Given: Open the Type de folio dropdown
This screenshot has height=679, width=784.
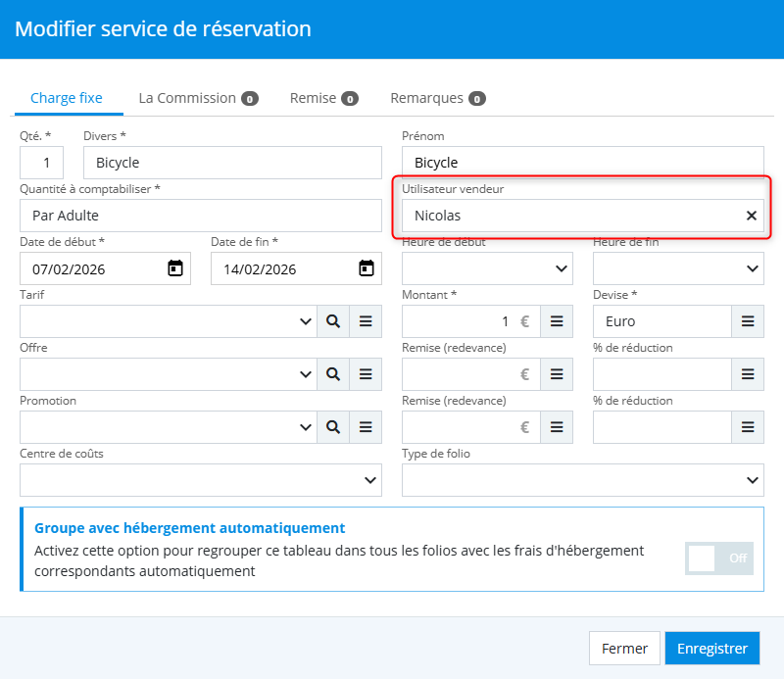Looking at the screenshot, I should [x=753, y=480].
